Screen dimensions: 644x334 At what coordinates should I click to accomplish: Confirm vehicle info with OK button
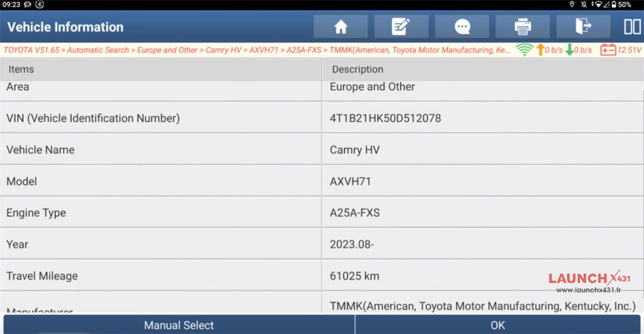click(498, 325)
